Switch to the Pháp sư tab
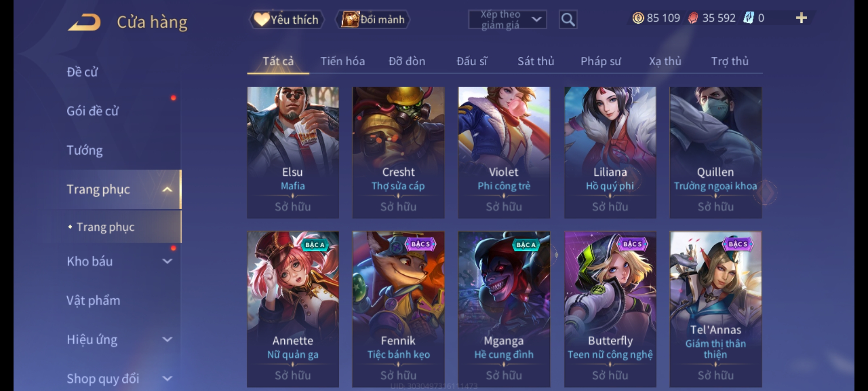This screenshot has width=868, height=391. pyautogui.click(x=600, y=61)
